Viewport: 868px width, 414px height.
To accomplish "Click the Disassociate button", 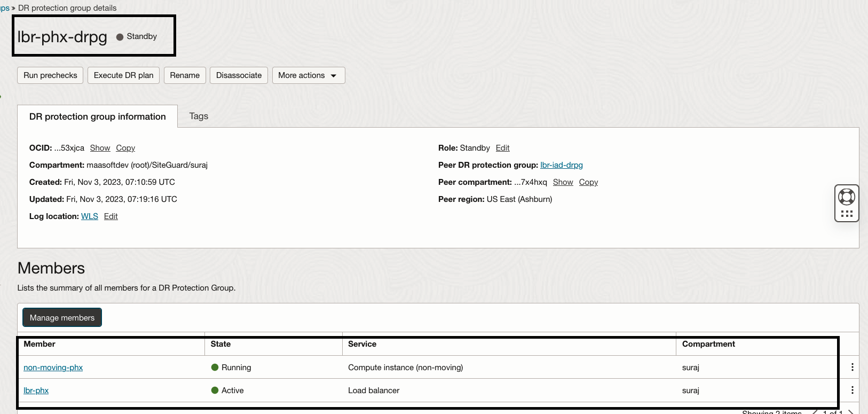I will [239, 75].
